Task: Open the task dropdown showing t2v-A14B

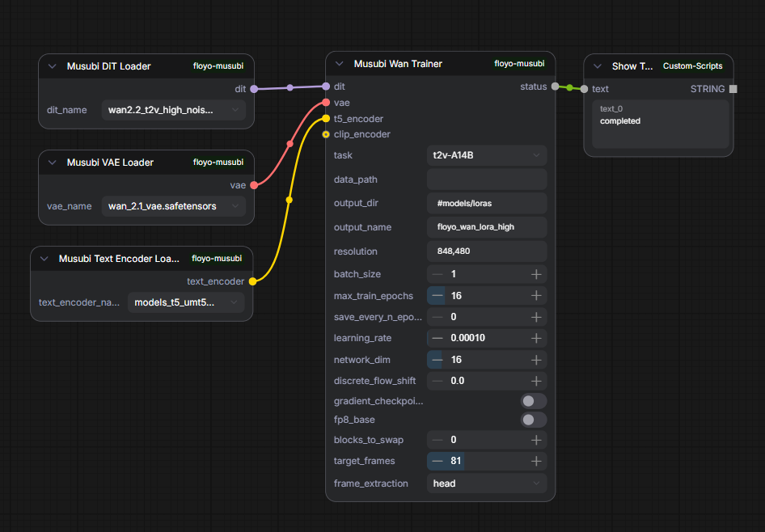Action: pyautogui.click(x=486, y=155)
